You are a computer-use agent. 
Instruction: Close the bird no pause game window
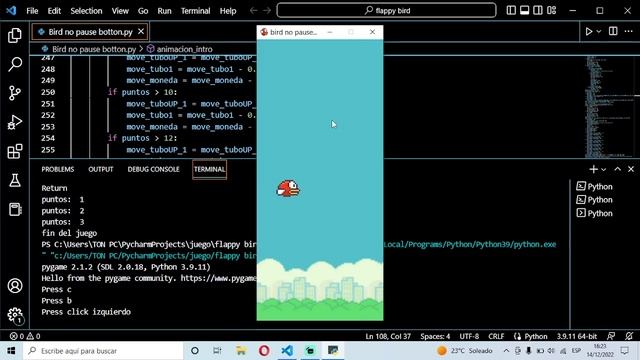[372, 32]
